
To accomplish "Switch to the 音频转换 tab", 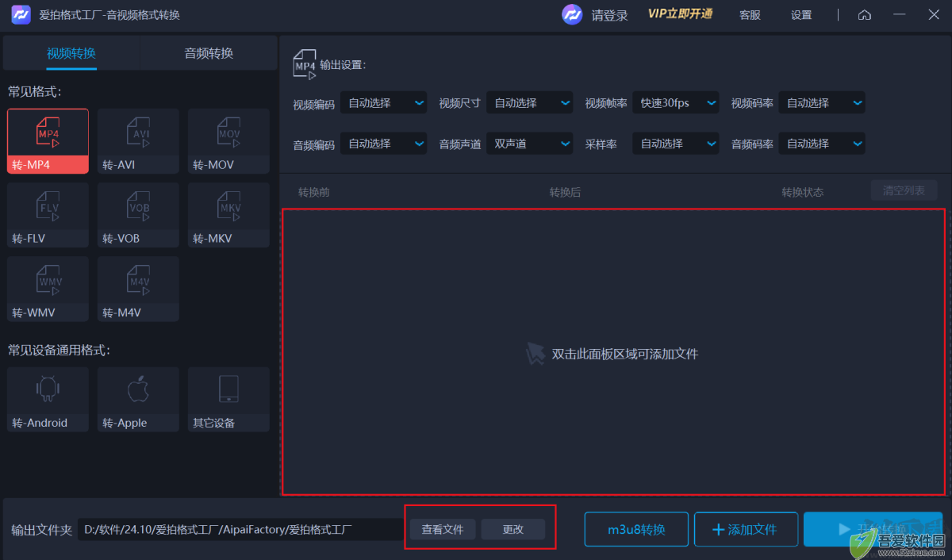I will coord(209,53).
